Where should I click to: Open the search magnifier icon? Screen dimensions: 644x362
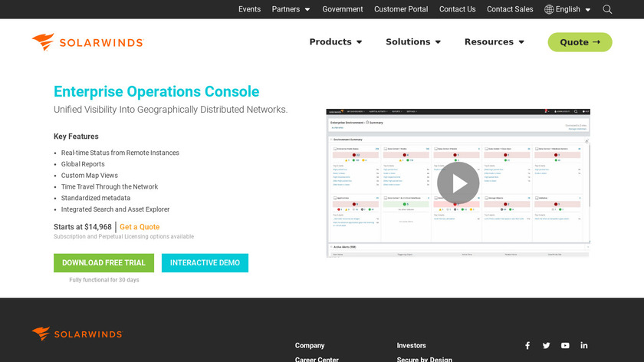607,9
